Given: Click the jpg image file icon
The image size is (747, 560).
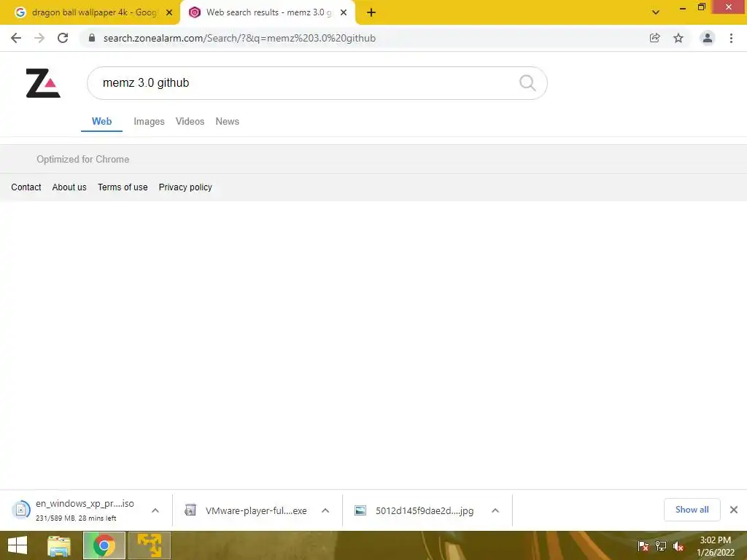Looking at the screenshot, I should 360,510.
